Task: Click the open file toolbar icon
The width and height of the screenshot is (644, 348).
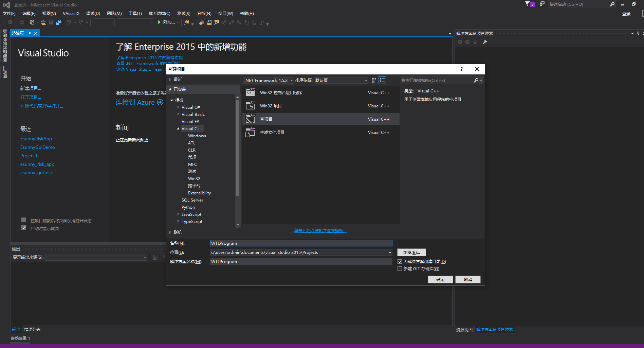Action: (x=44, y=22)
